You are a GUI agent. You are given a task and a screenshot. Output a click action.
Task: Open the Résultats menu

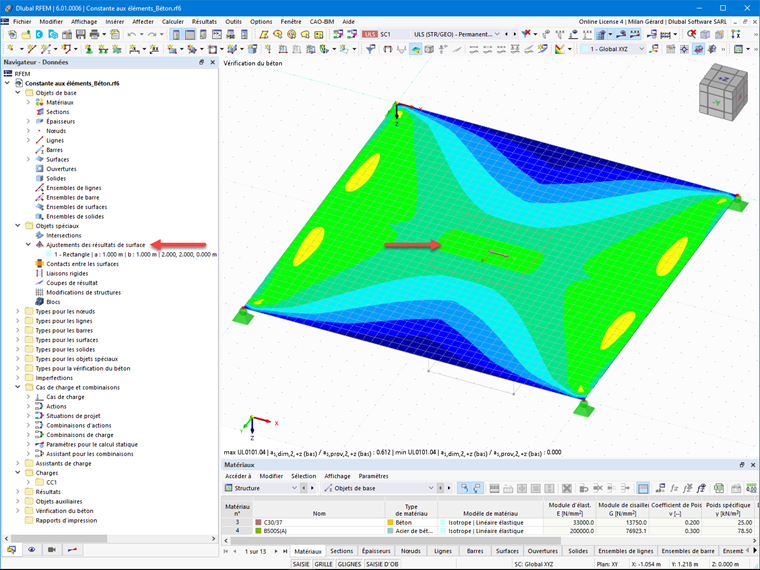pos(204,21)
